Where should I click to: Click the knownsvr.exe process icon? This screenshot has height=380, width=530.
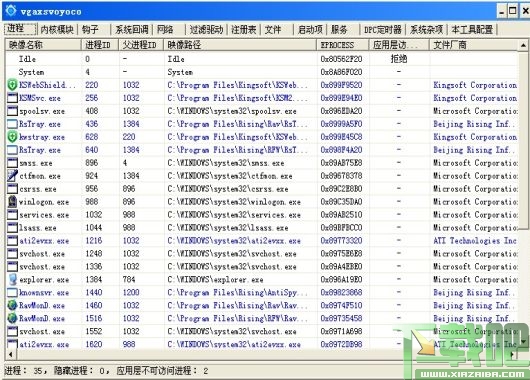(12, 292)
